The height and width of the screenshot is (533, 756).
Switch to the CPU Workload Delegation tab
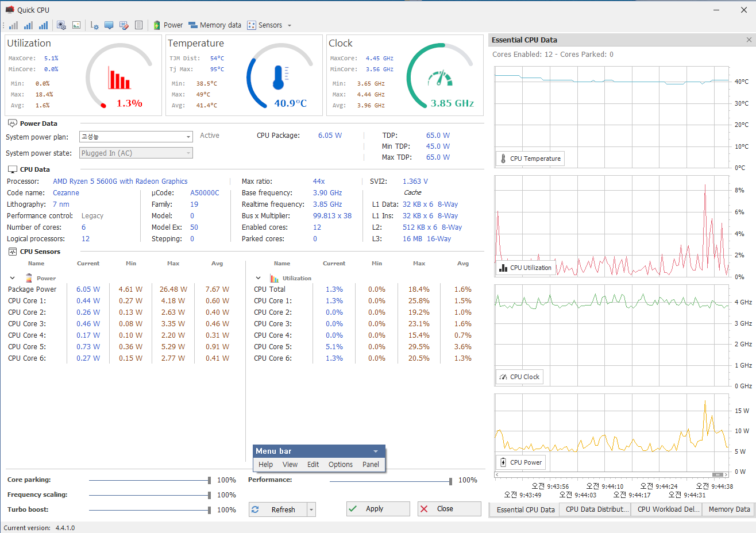(x=669, y=509)
